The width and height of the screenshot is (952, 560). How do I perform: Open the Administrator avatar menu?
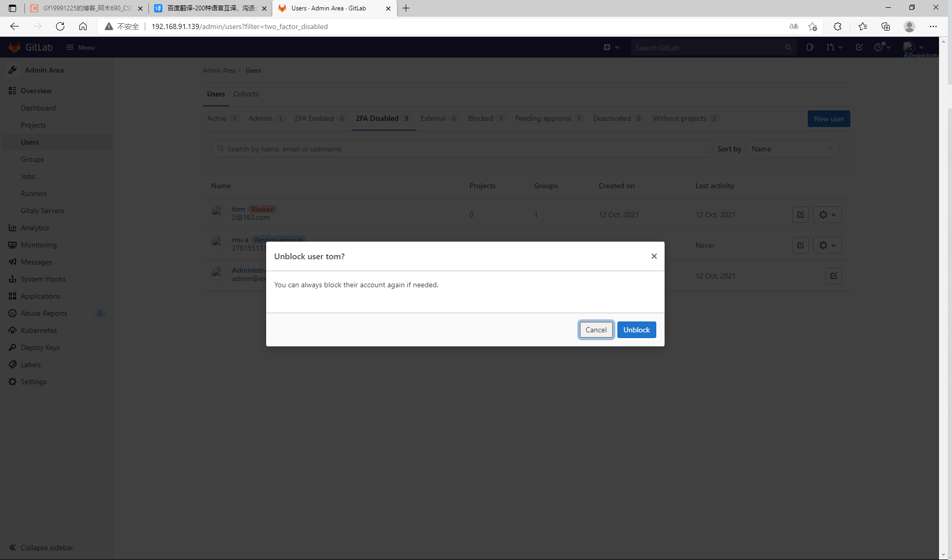tap(914, 47)
